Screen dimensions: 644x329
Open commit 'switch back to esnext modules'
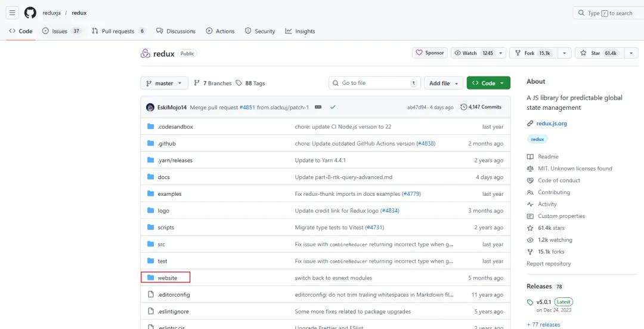pyautogui.click(x=333, y=278)
